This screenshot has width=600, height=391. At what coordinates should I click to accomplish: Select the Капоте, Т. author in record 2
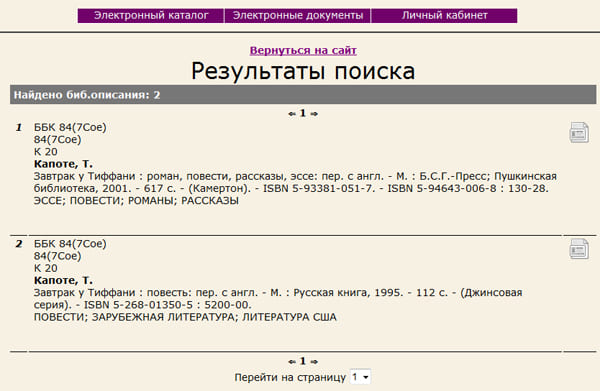63,280
